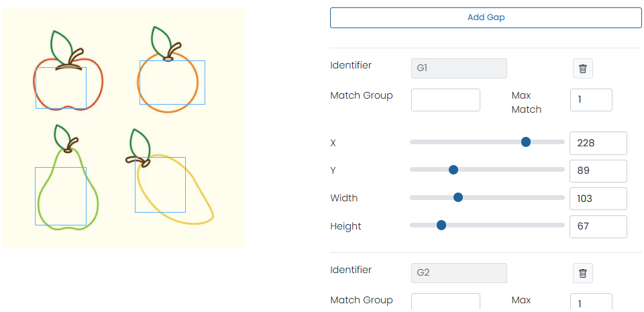Select the gap rectangle over the pear

tap(60, 196)
